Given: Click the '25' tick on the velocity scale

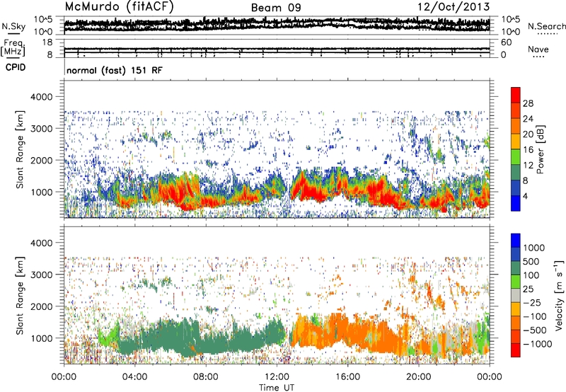Looking at the screenshot, I should click(x=528, y=289).
